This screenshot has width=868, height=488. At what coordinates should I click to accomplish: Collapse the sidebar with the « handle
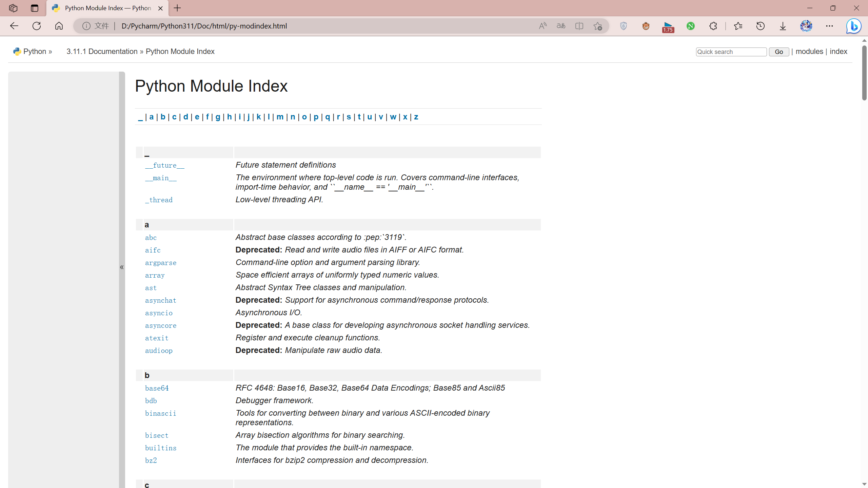pos(122,267)
